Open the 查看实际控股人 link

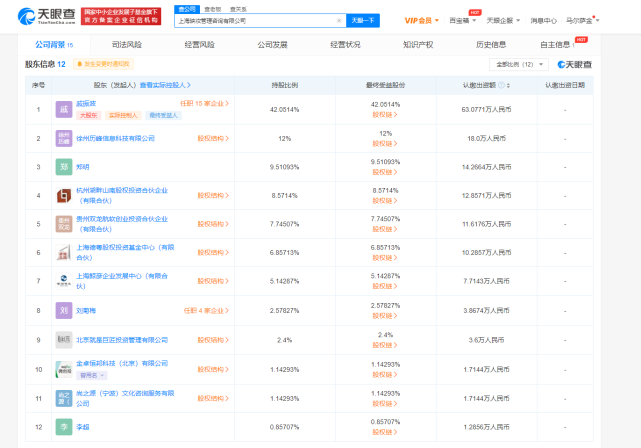click(165, 85)
